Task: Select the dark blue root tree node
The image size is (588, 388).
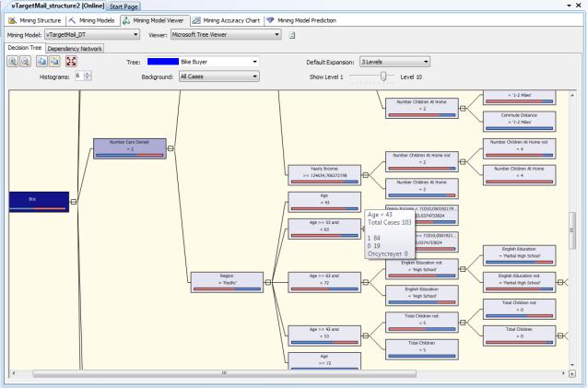Action: pyautogui.click(x=39, y=202)
